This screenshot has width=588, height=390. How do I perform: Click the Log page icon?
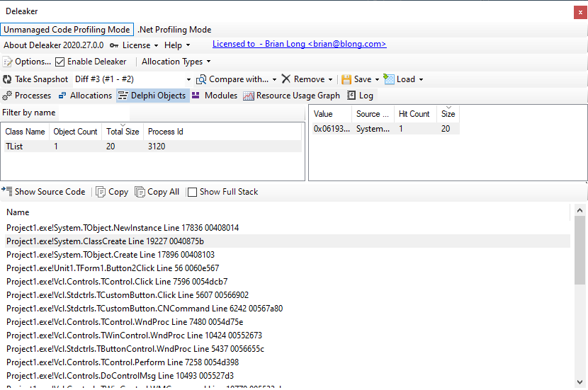coord(351,95)
